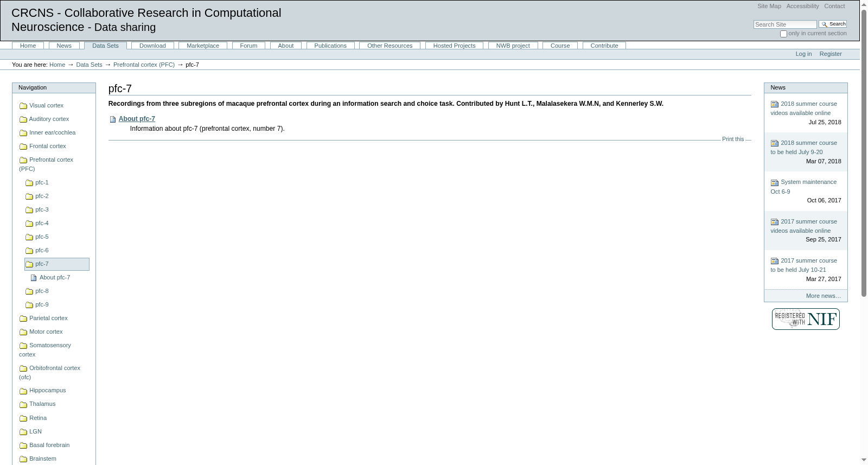Switch to the NWB project tab
The height and width of the screenshot is (465, 868).
[x=513, y=46]
